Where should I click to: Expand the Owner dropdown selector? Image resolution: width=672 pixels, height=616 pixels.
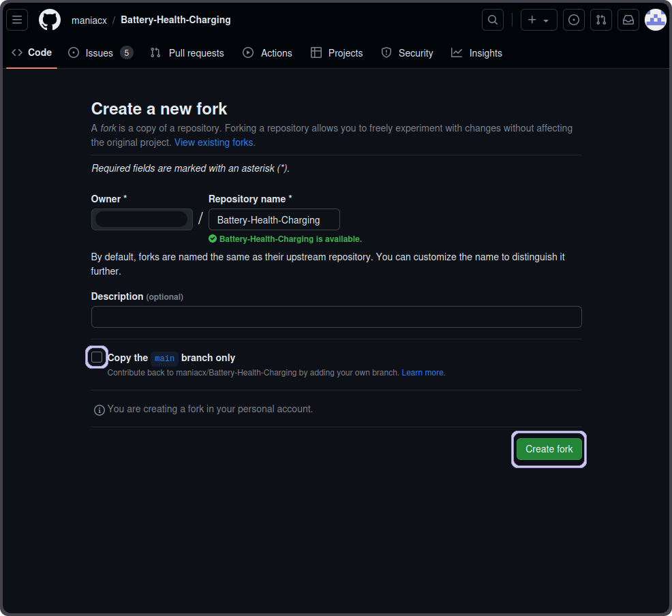tap(142, 219)
